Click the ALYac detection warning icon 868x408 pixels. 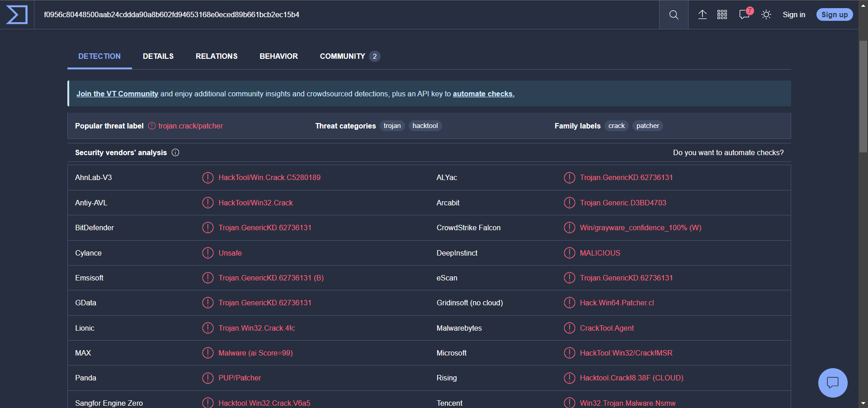point(569,178)
